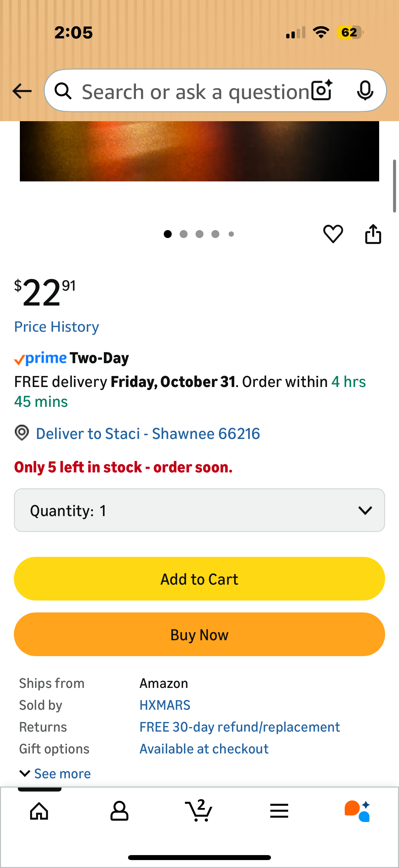Open seller HXMARS link
Screen dimensions: 399x868
[165, 705]
